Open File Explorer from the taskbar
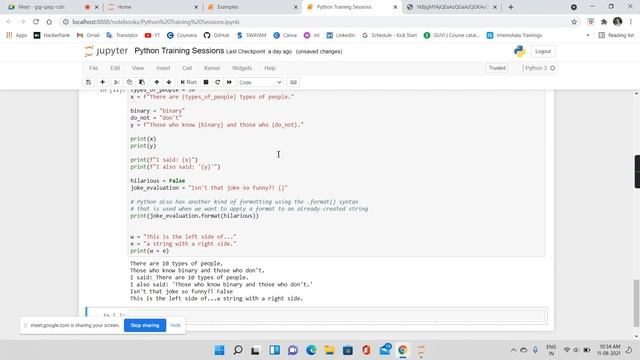The image size is (640, 360). 329,350
